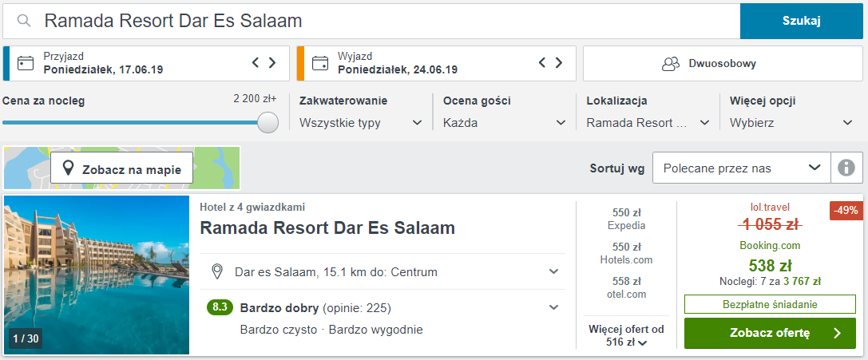Image resolution: width=868 pixels, height=360 pixels.
Task: Open the check-in calendar icon
Action: pos(26,63)
